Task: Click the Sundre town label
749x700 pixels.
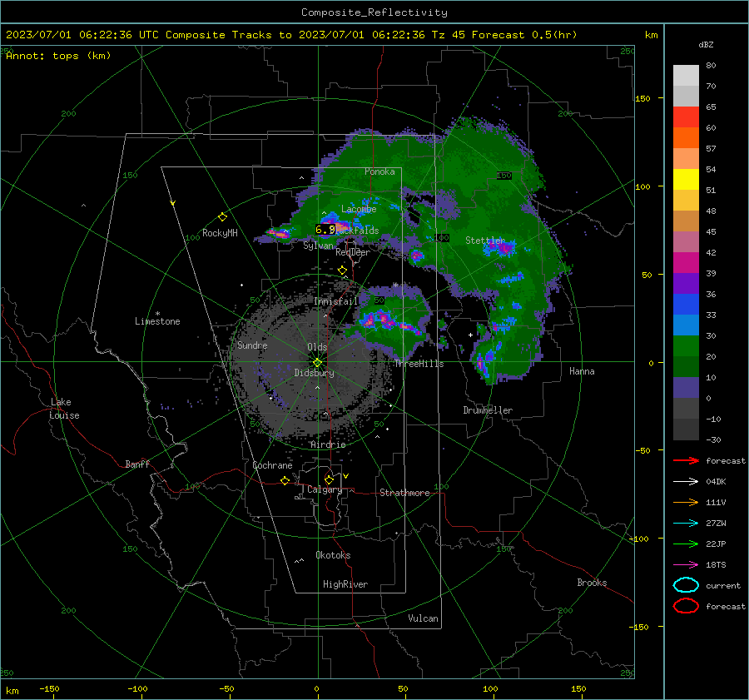Action: (x=252, y=345)
